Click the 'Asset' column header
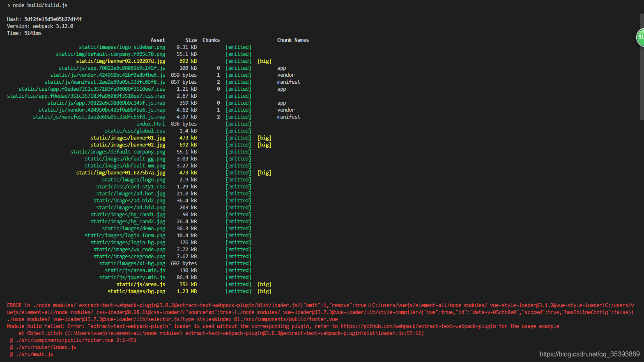The image size is (644, 362). (158, 40)
